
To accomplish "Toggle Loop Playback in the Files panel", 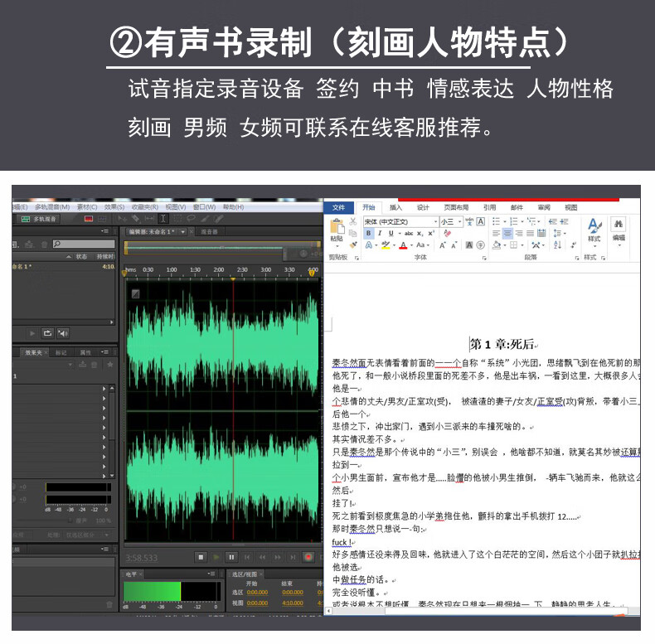I will [47, 333].
